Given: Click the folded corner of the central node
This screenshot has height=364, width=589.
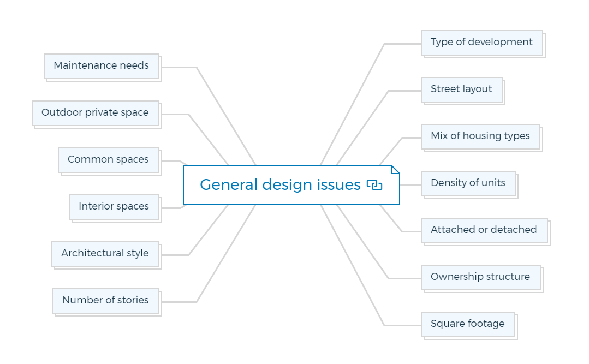Looking at the screenshot, I should pos(396,170).
